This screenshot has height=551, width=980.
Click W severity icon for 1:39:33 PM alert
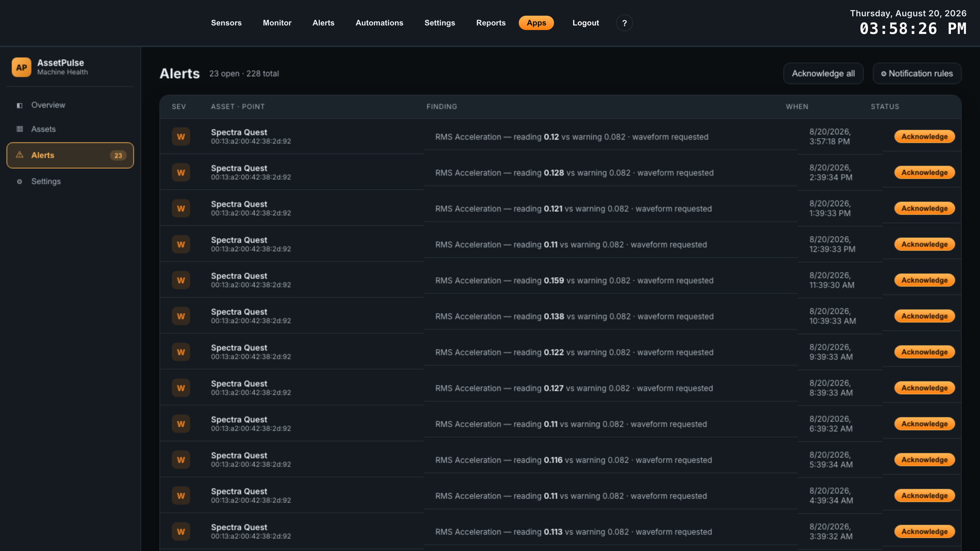click(x=181, y=208)
